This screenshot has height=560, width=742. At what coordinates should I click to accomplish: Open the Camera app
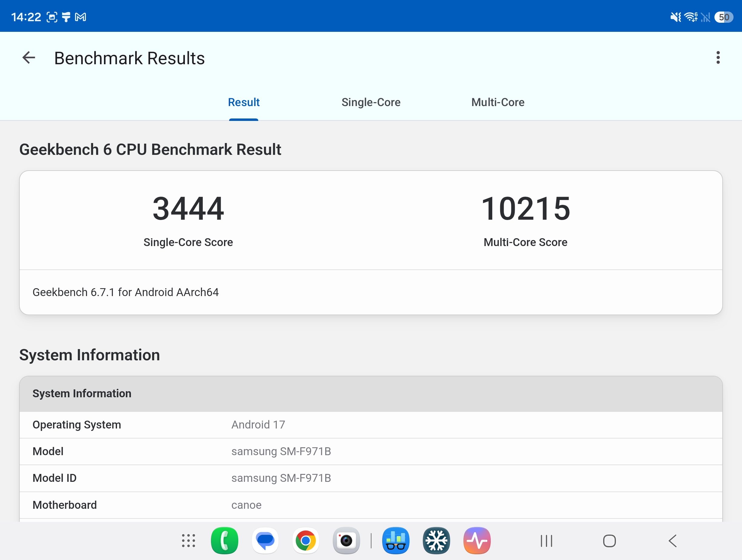point(346,541)
